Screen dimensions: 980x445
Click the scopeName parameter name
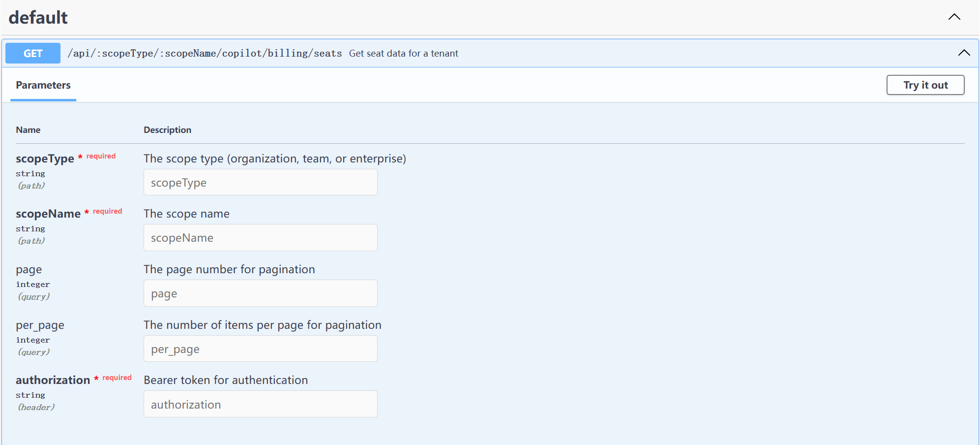(x=48, y=214)
